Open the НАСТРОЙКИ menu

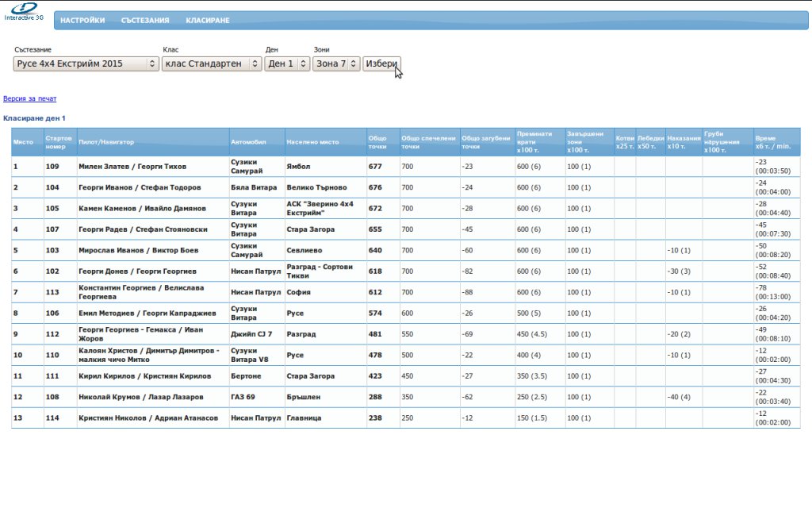pos(82,21)
